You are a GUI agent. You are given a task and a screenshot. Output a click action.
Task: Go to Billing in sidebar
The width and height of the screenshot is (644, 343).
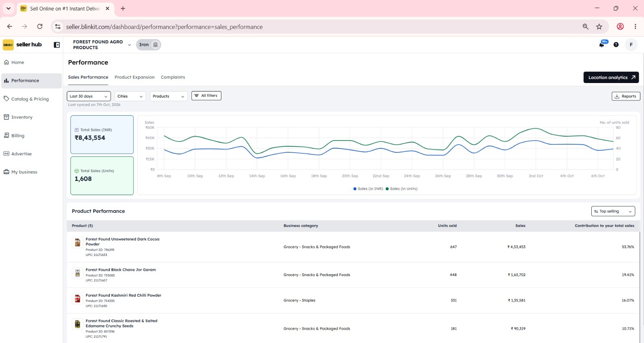coord(31,135)
